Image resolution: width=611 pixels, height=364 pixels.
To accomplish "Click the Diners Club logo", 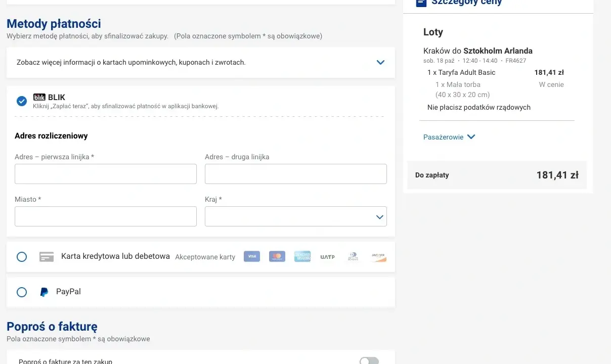I will [353, 257].
